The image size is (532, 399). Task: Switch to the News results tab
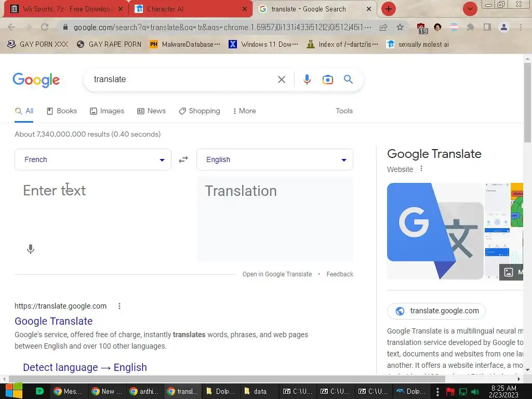151,111
